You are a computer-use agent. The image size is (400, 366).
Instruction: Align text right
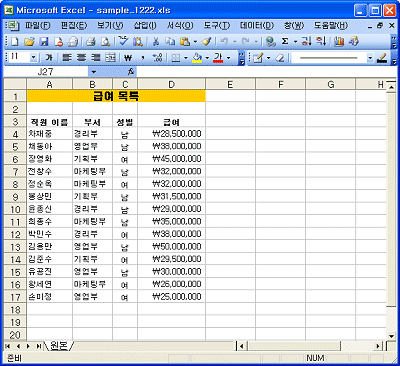(96, 58)
